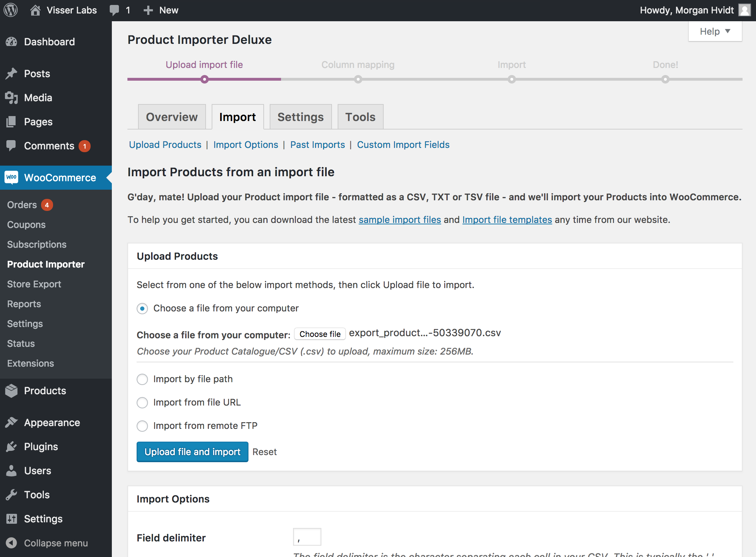Open the sample import files link
Image resolution: width=756 pixels, height=557 pixels.
pyautogui.click(x=400, y=220)
